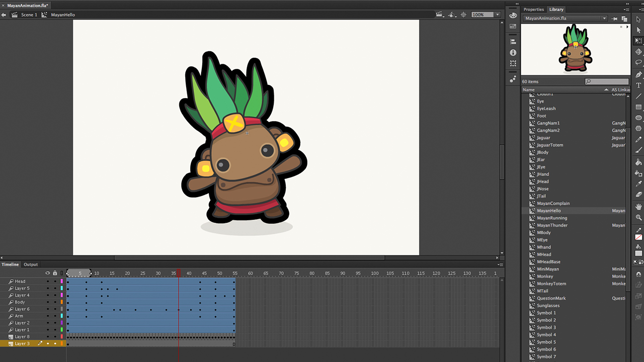Select the Brush tool
The height and width of the screenshot is (362, 644).
[638, 150]
